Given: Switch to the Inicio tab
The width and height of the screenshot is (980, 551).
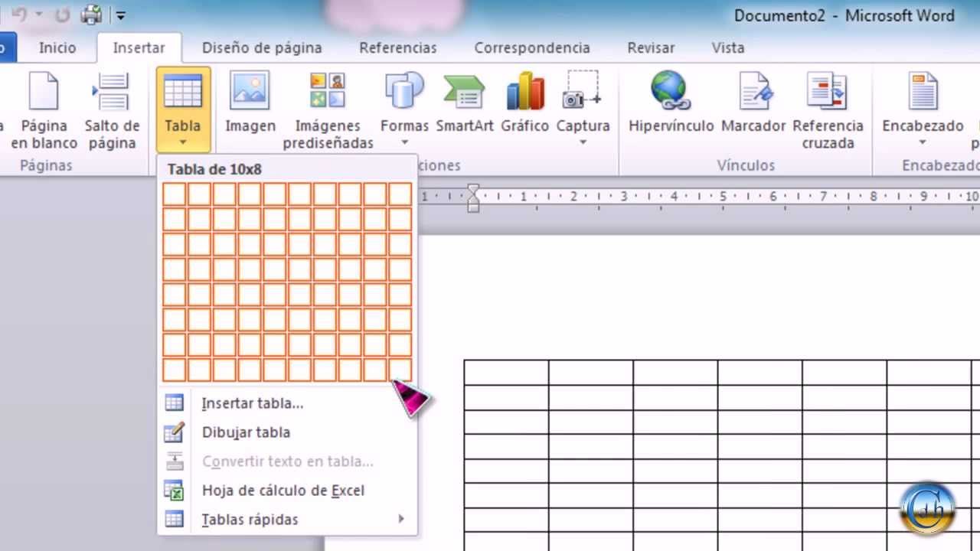Looking at the screenshot, I should point(57,47).
